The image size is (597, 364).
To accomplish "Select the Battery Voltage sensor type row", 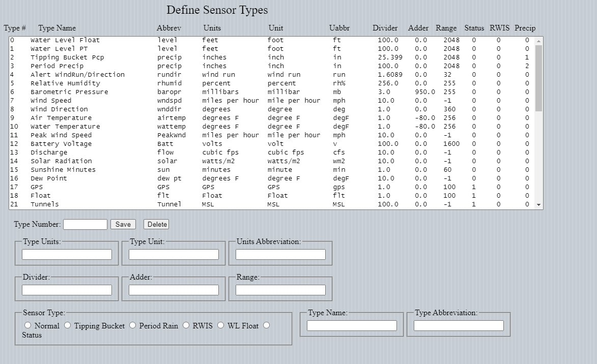I will click(x=61, y=144).
